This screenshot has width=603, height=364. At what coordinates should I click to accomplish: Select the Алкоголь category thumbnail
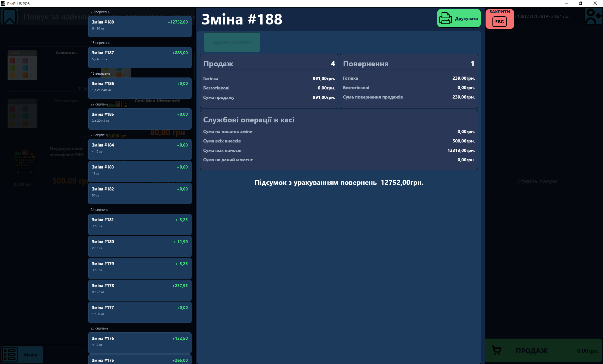coord(22,65)
